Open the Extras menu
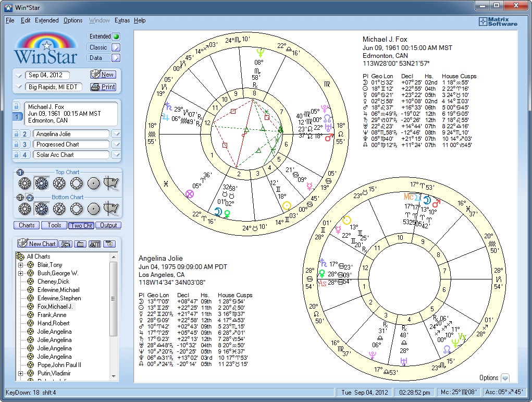 (x=122, y=20)
